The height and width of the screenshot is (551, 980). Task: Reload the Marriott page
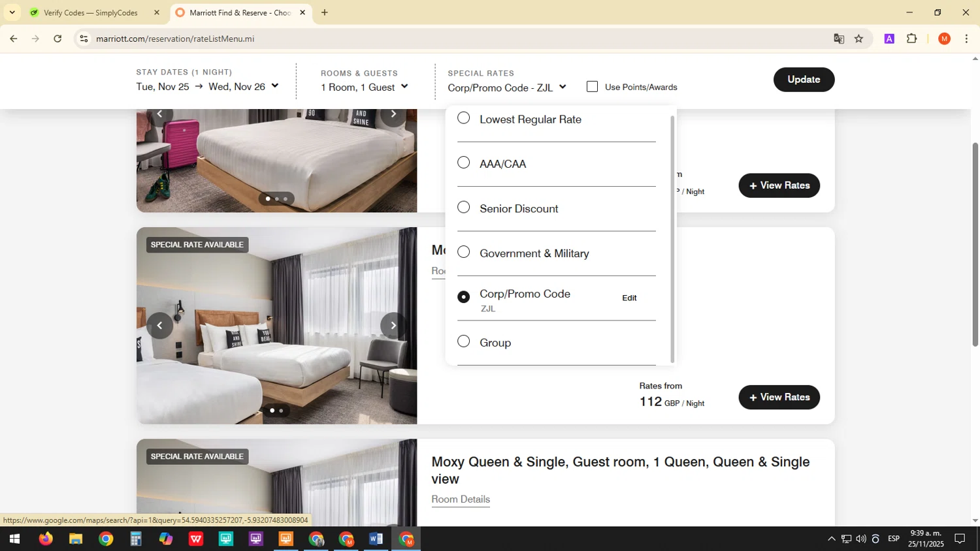coord(57,39)
